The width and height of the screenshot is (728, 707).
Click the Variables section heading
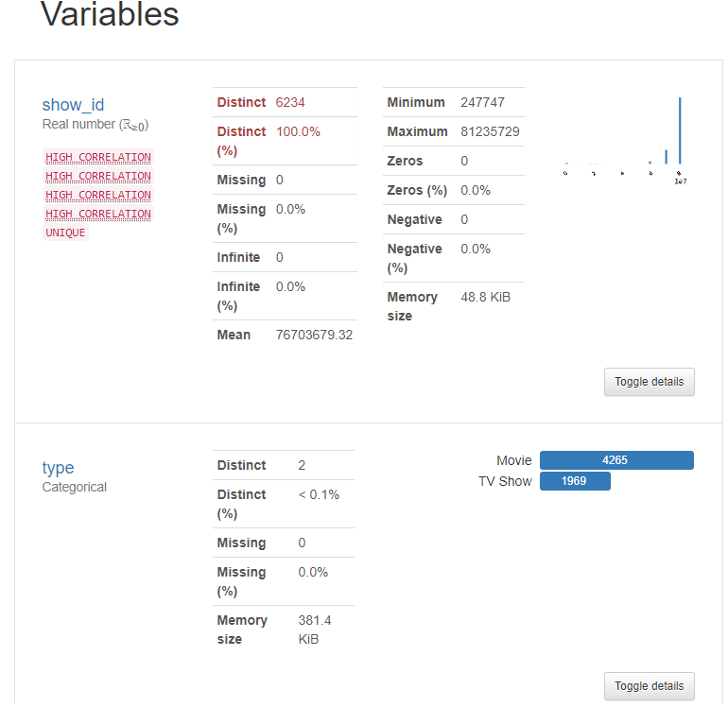[110, 14]
